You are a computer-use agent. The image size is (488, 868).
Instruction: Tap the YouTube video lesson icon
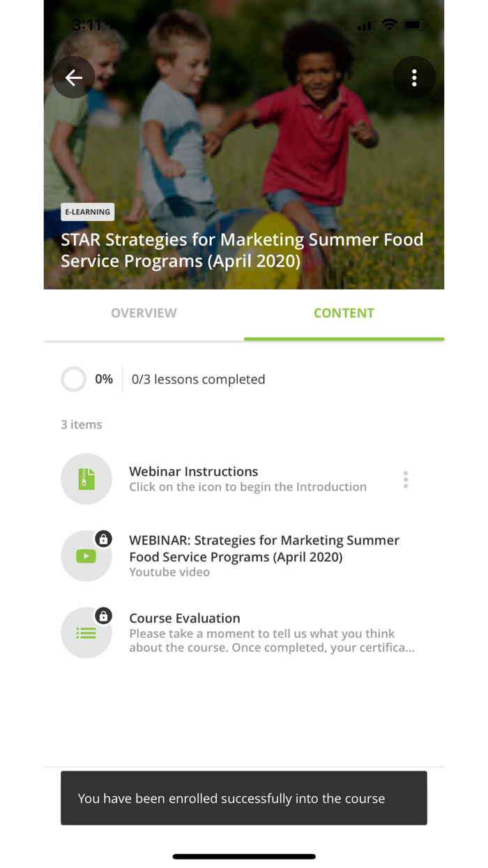(86, 556)
